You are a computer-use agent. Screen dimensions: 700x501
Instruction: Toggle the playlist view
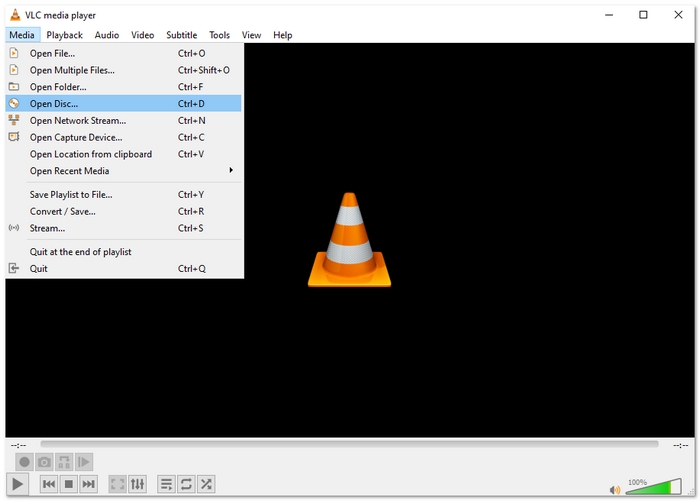[167, 484]
